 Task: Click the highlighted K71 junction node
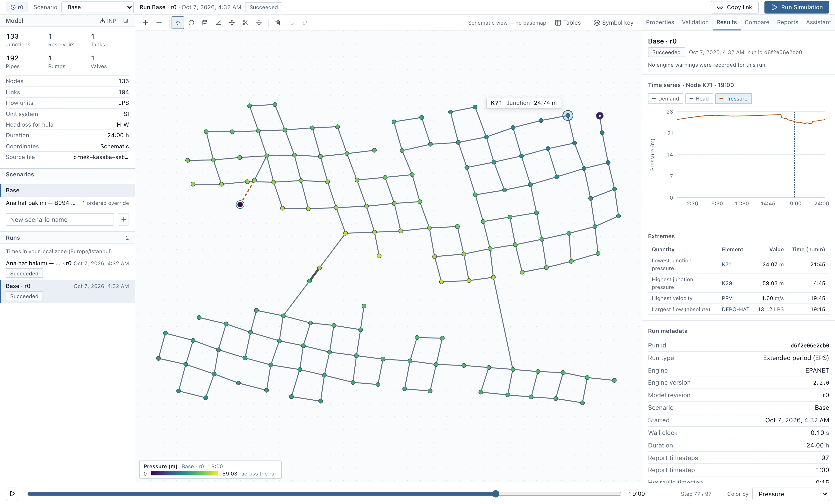click(568, 115)
